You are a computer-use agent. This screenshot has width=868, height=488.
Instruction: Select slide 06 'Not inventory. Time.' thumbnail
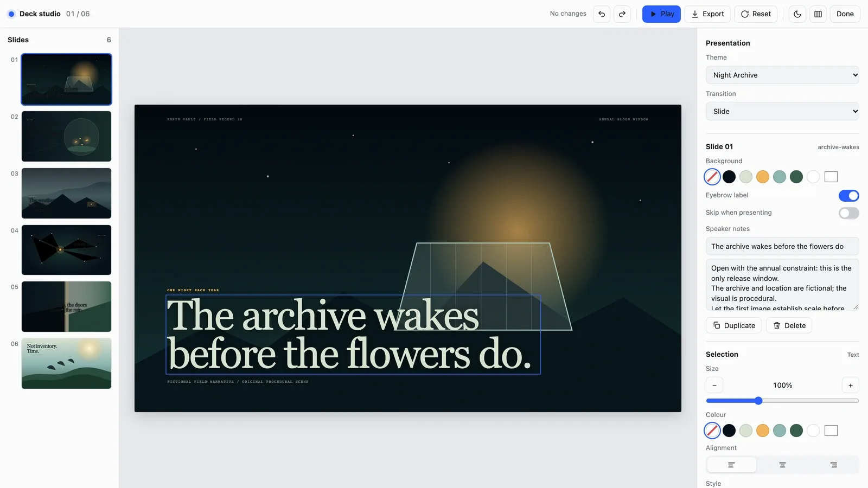click(x=66, y=363)
